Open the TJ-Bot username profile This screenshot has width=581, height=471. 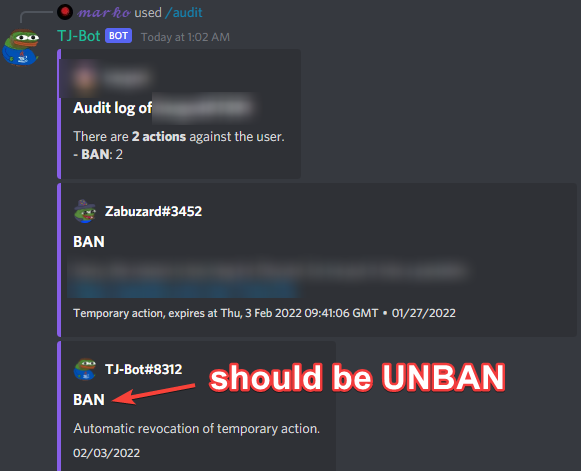tap(79, 36)
